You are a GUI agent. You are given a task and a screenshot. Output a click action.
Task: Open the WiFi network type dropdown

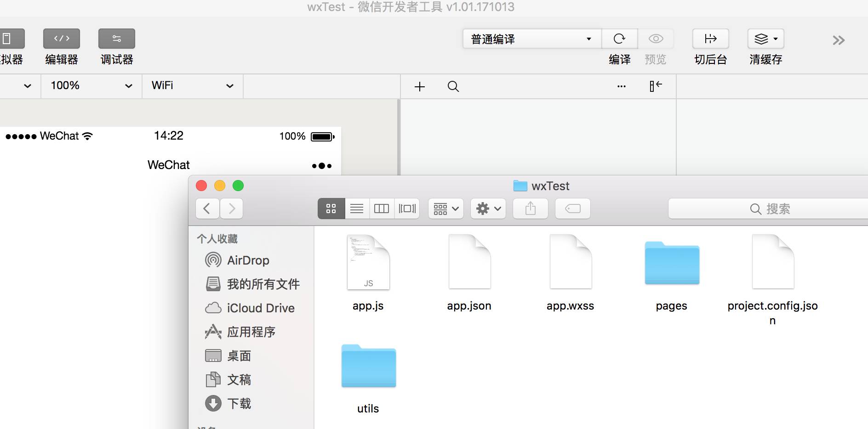tap(193, 86)
